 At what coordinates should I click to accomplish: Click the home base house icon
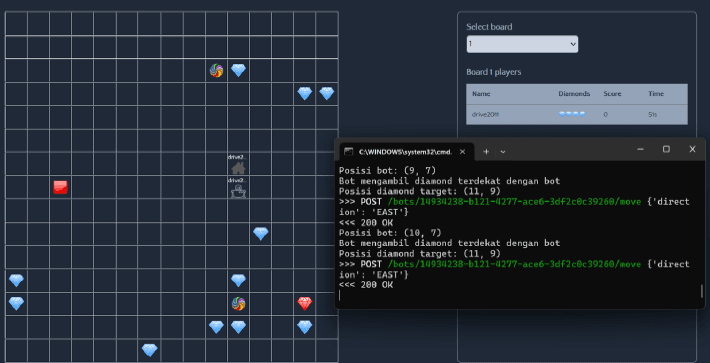click(238, 168)
